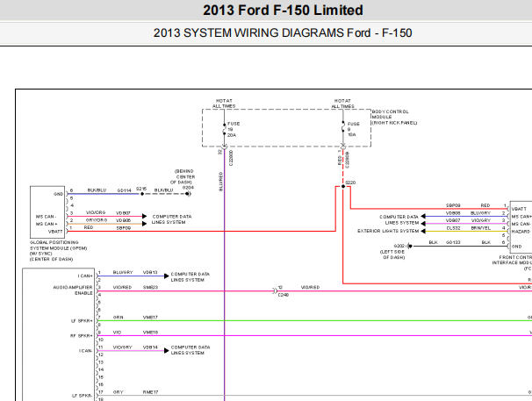Click the ground symbol at G204
The width and height of the screenshot is (532, 401).
click(x=189, y=194)
